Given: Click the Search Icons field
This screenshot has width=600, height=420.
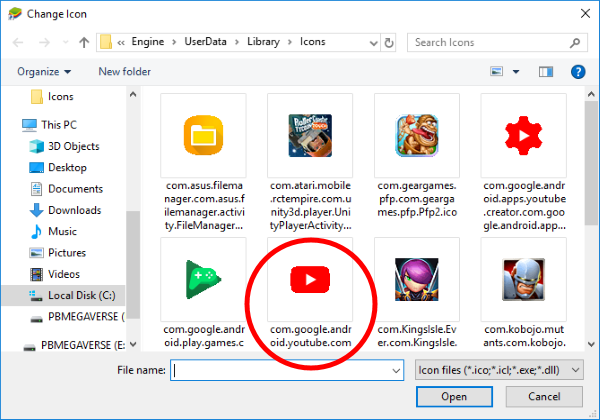Looking at the screenshot, I should click(497, 42).
